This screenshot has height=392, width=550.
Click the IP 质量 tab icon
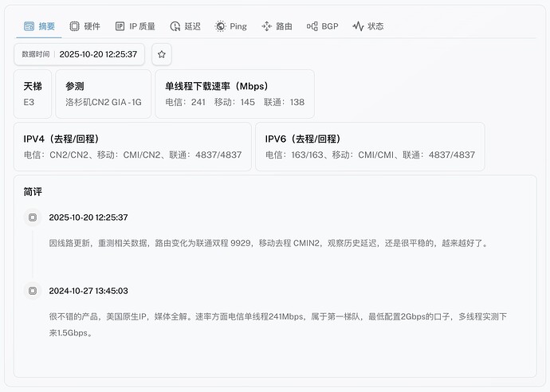(x=120, y=26)
